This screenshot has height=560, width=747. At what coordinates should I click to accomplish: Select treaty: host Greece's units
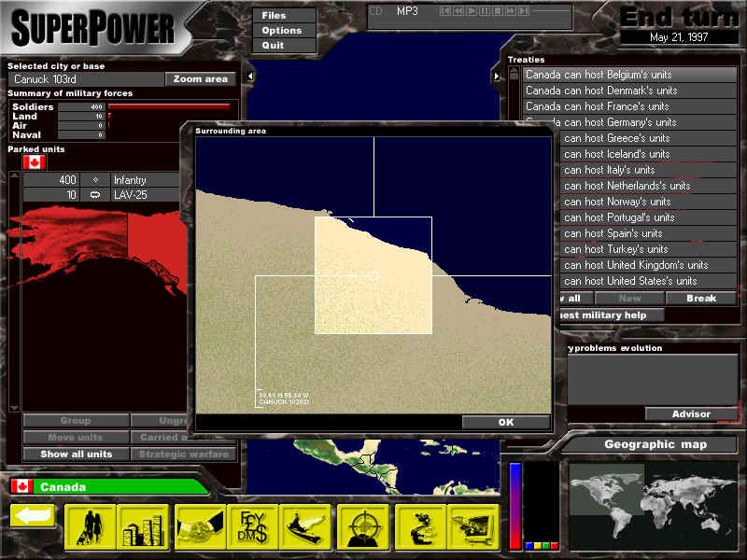[648, 138]
